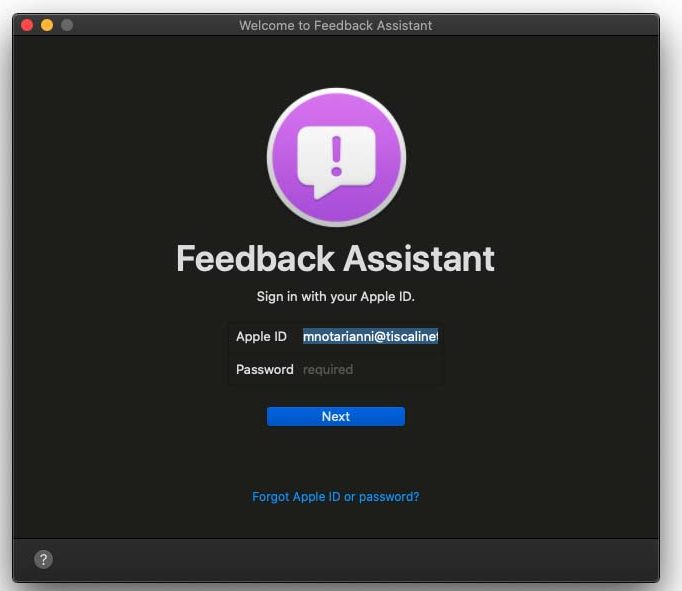This screenshot has height=591, width=682.
Task: Click the Next button
Action: tap(336, 416)
